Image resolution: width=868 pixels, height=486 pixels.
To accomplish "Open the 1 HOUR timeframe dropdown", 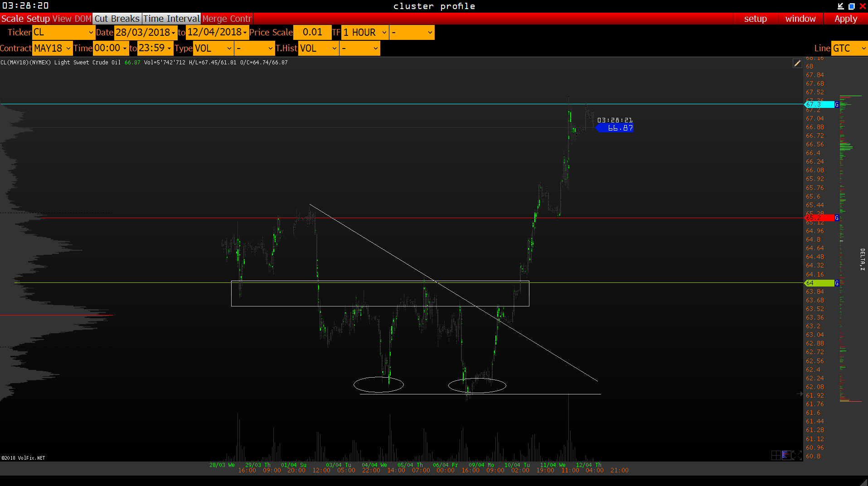I will coord(365,33).
